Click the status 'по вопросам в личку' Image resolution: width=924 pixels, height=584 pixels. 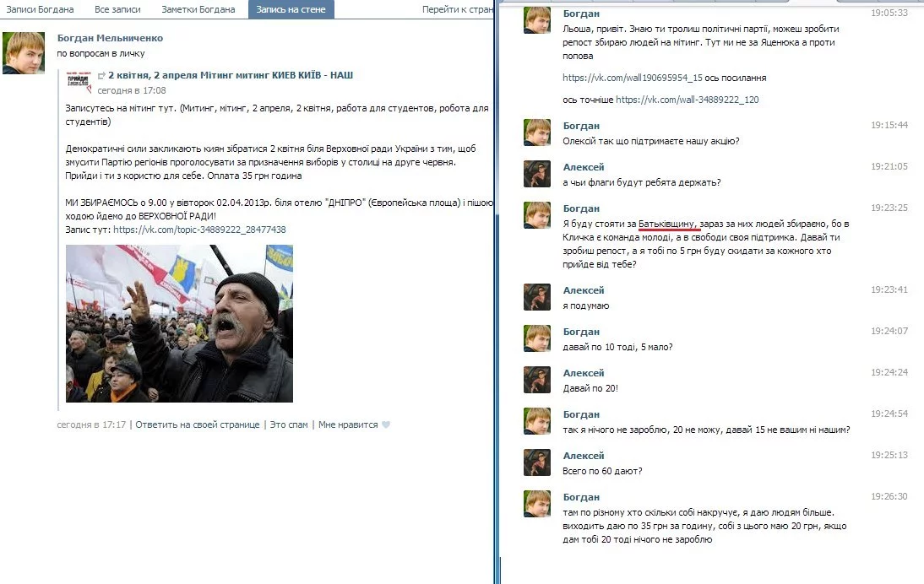(101, 53)
